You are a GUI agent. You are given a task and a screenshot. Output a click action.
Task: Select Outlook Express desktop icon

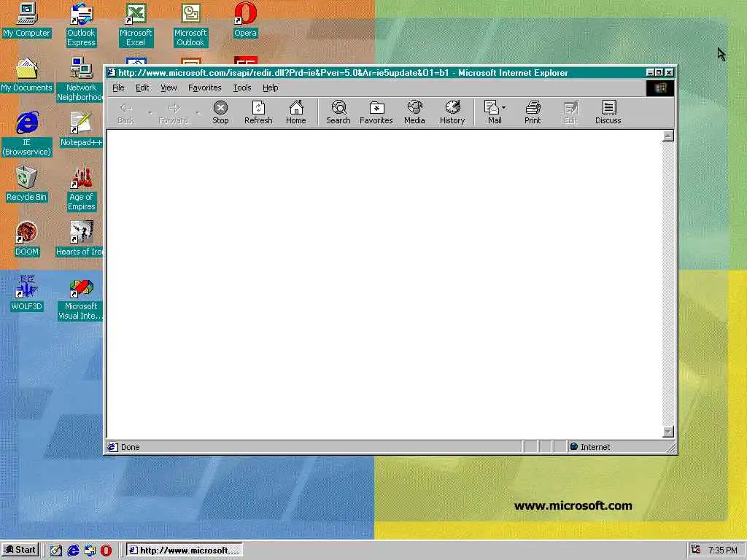coord(81,25)
